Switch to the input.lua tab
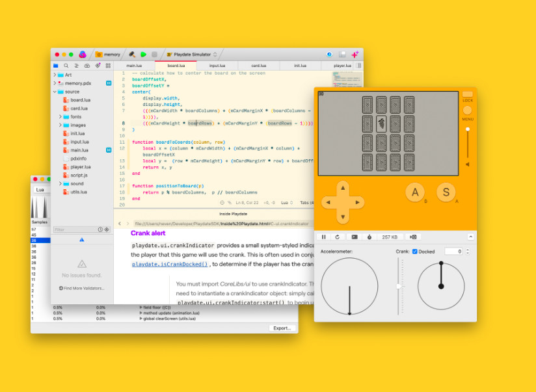536x392 pixels. click(x=217, y=66)
